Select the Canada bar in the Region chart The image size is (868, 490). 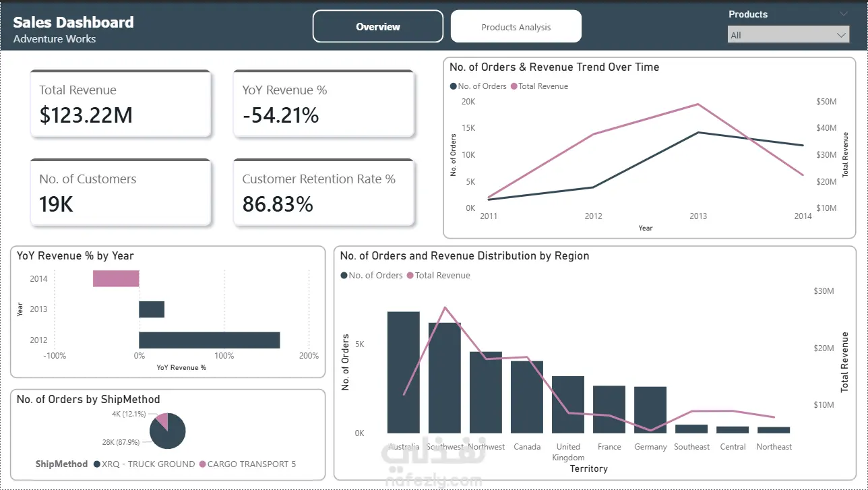pyautogui.click(x=526, y=396)
